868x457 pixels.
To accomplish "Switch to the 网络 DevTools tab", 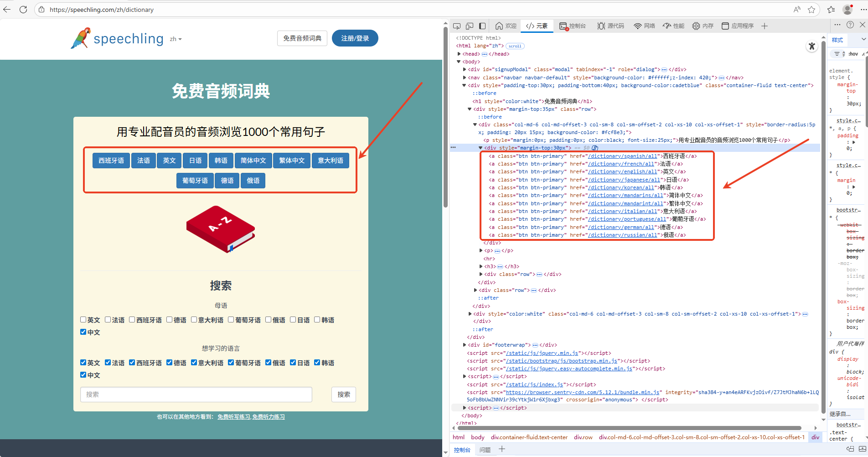I will 645,26.
